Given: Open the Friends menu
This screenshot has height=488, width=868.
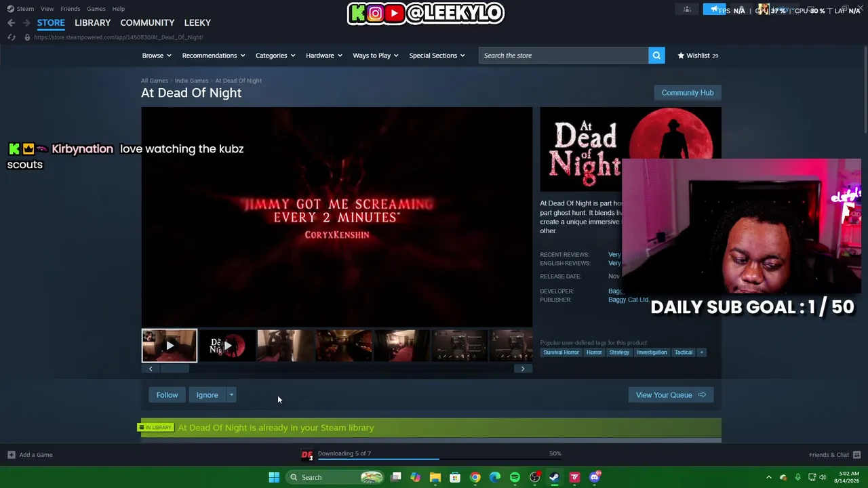Looking at the screenshot, I should tap(71, 9).
